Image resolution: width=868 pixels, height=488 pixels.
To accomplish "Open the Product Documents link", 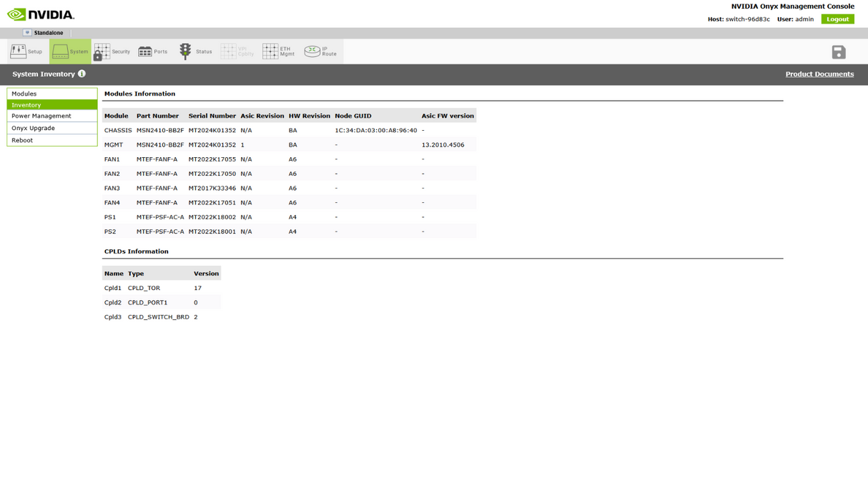I will 819,74.
